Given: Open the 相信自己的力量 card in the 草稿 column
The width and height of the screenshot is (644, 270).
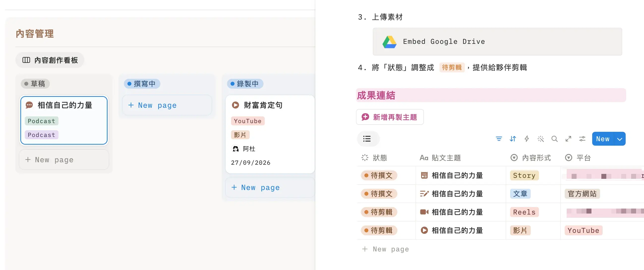Looking at the screenshot, I should point(64,120).
